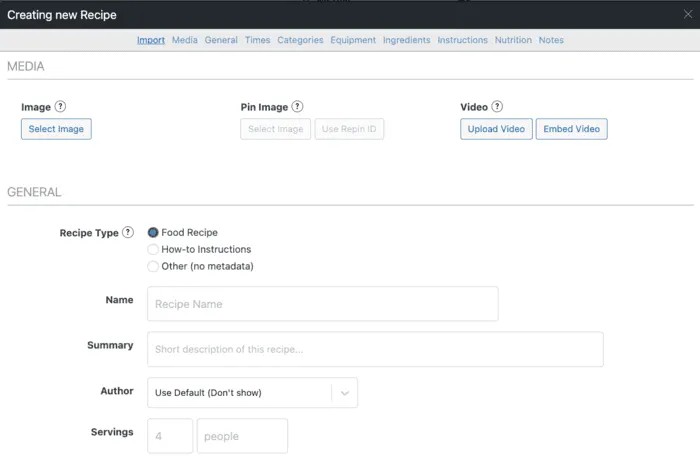Select the Food Recipe radio option
The width and height of the screenshot is (700, 457).
153,233
